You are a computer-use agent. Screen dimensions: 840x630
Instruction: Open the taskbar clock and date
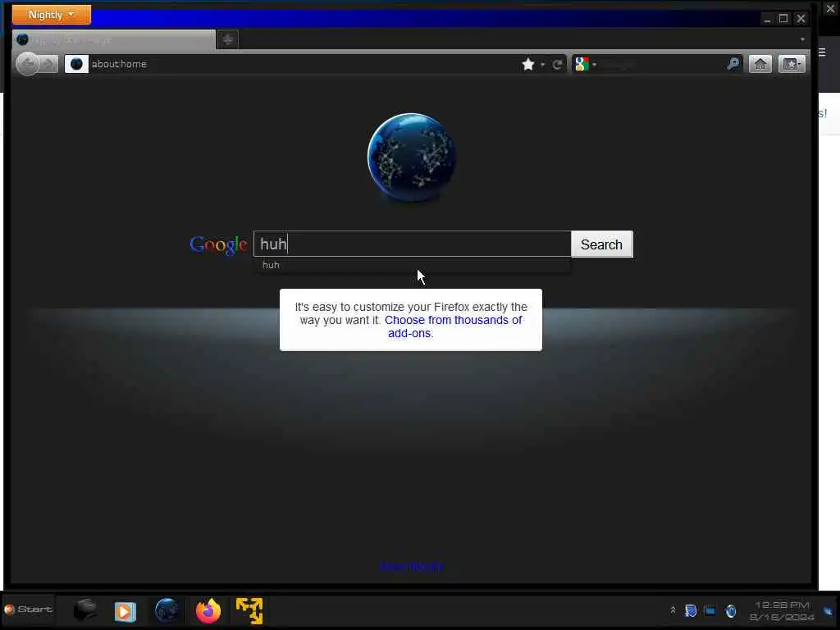click(x=782, y=610)
